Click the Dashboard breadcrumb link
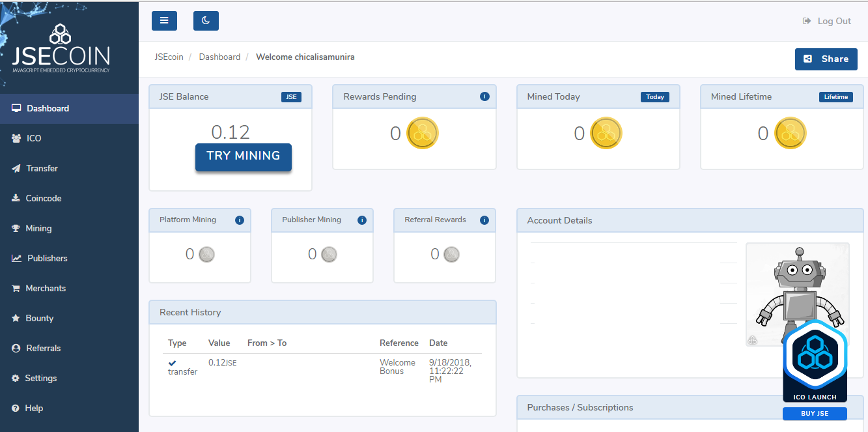The image size is (868, 432). coord(219,57)
